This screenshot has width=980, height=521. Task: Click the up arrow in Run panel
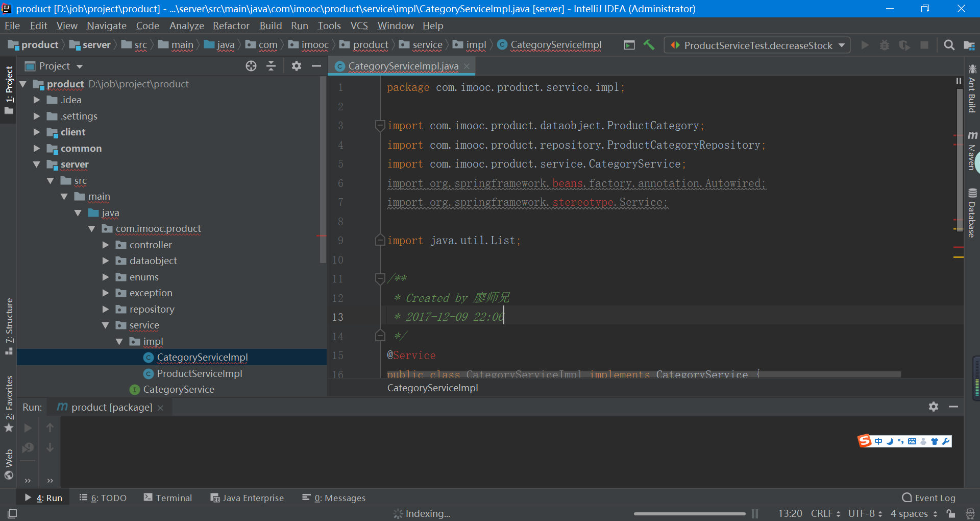pos(50,428)
